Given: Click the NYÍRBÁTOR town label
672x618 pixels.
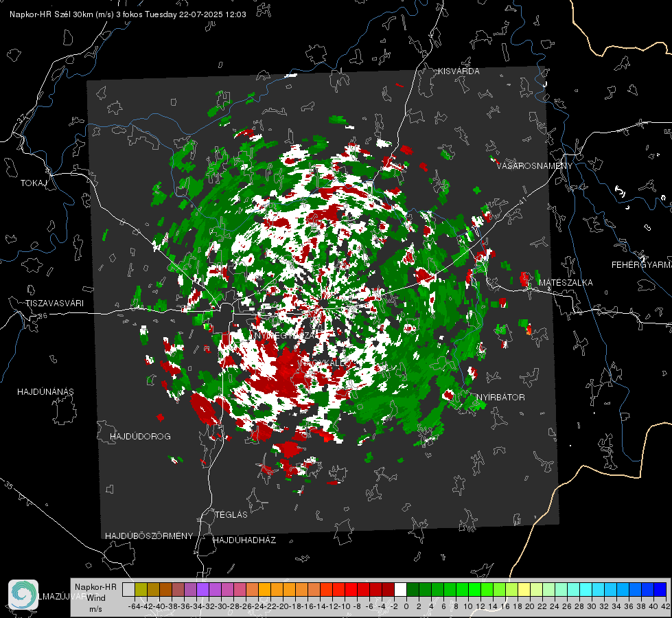Looking at the screenshot, I should pos(500,397).
